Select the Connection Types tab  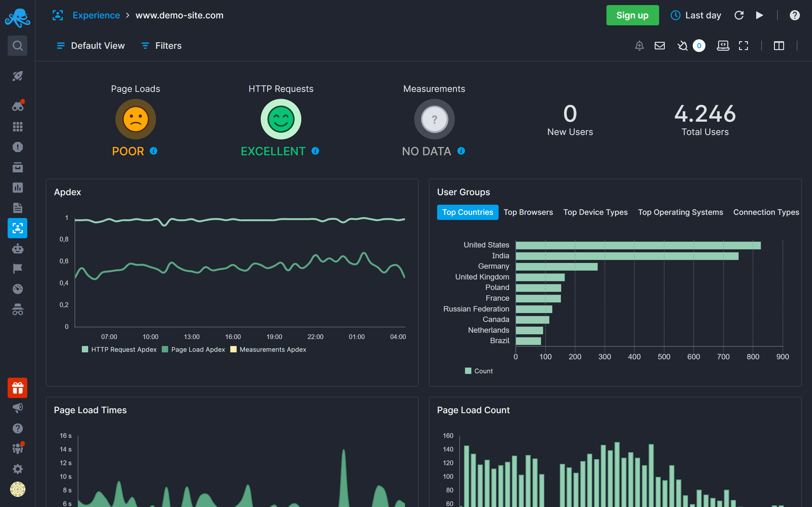pos(766,212)
